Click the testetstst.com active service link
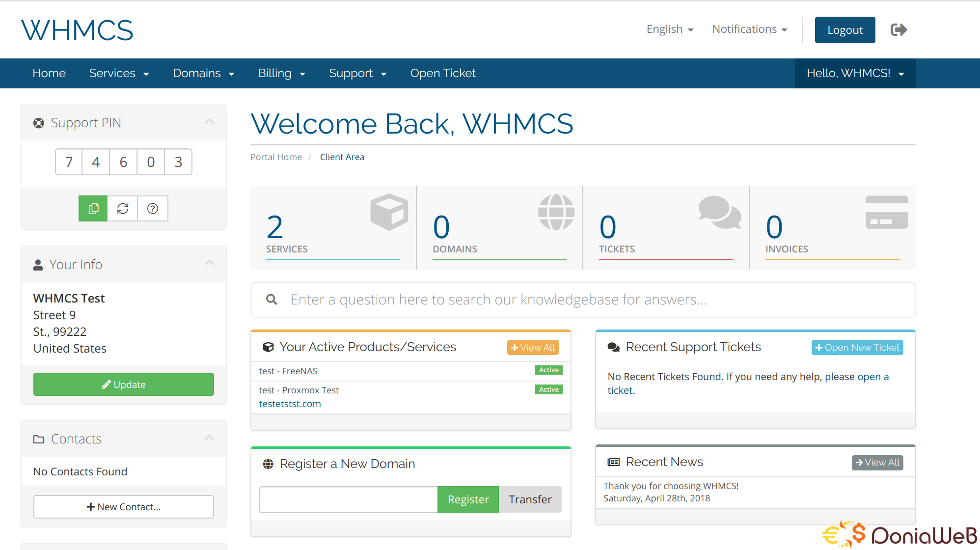This screenshot has width=980, height=550. [x=291, y=403]
